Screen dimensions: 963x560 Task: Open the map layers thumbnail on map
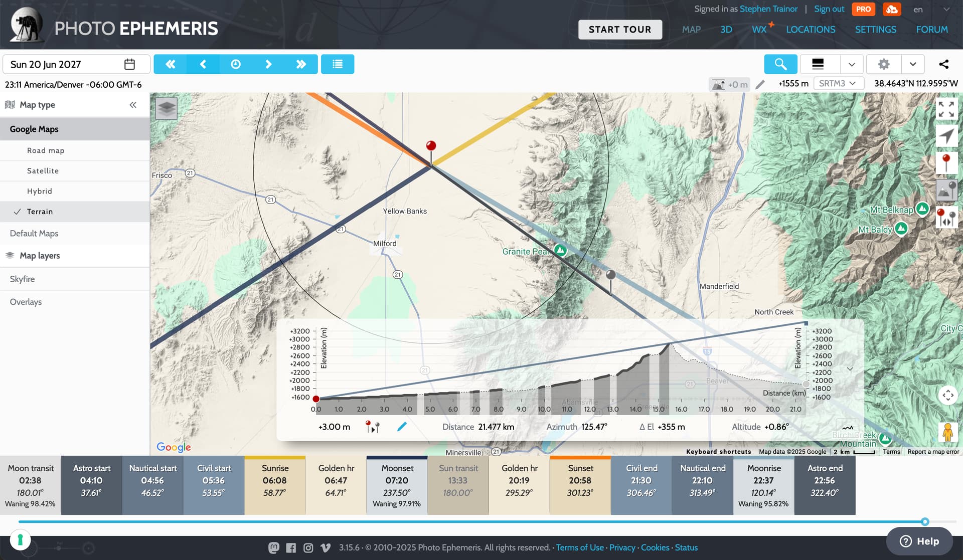point(167,108)
